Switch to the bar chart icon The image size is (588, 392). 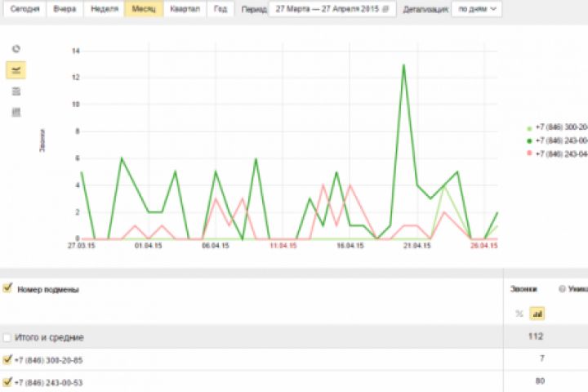[16, 112]
